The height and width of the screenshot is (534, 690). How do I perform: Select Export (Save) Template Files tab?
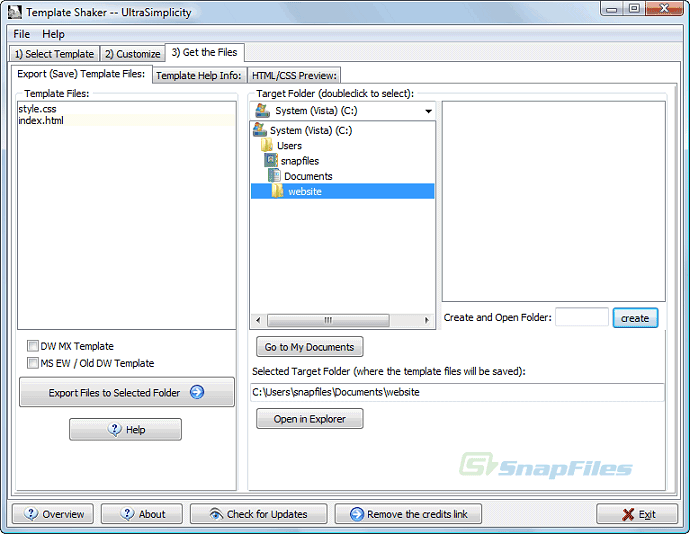tap(81, 74)
